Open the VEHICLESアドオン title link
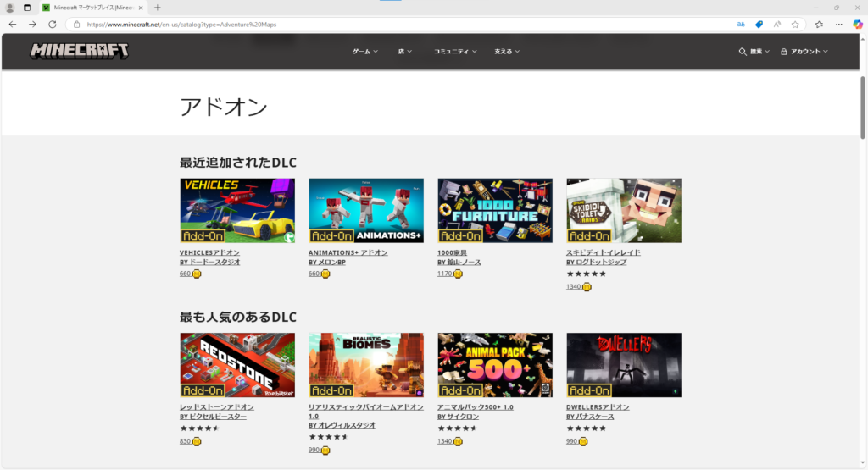This screenshot has height=470, width=868. [209, 252]
